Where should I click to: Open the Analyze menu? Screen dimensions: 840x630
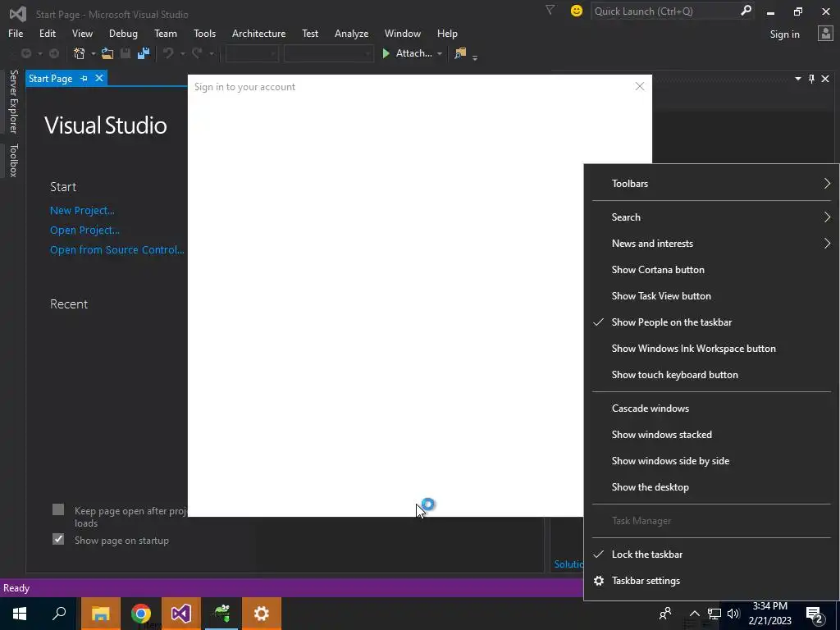pos(351,33)
